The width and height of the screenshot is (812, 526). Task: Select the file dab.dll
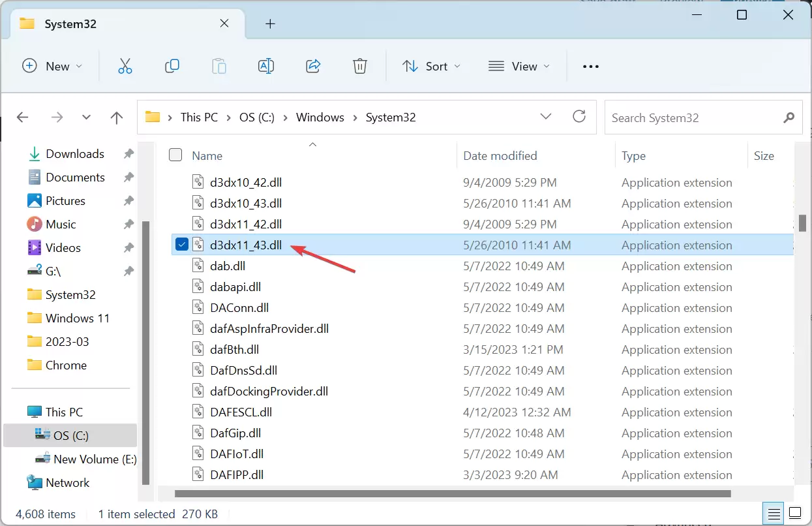[x=228, y=266]
